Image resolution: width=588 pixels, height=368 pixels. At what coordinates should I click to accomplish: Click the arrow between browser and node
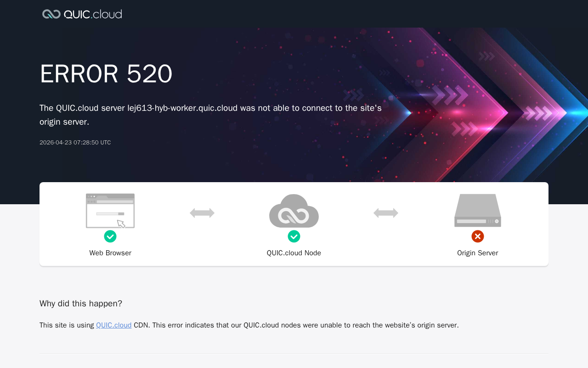coord(202,213)
